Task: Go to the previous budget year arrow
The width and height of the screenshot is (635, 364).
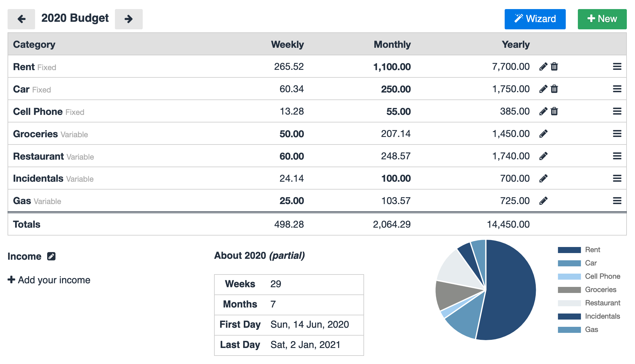Action: point(21,19)
